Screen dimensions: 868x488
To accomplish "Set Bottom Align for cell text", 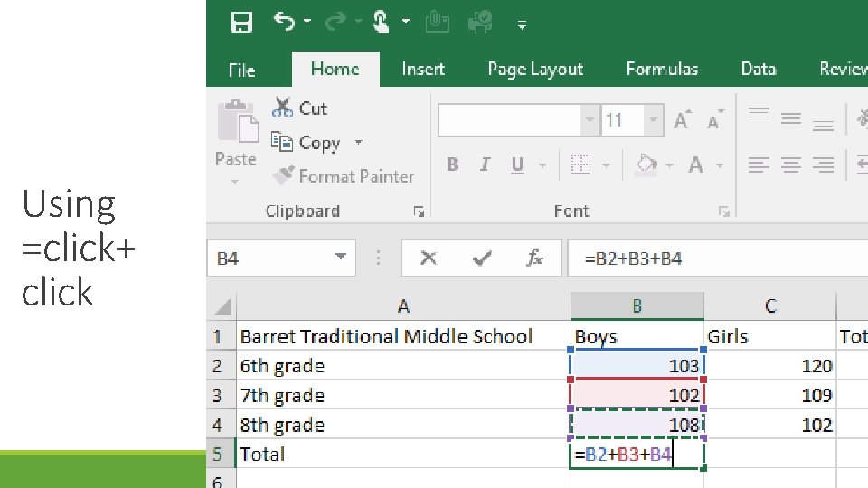I will (823, 125).
